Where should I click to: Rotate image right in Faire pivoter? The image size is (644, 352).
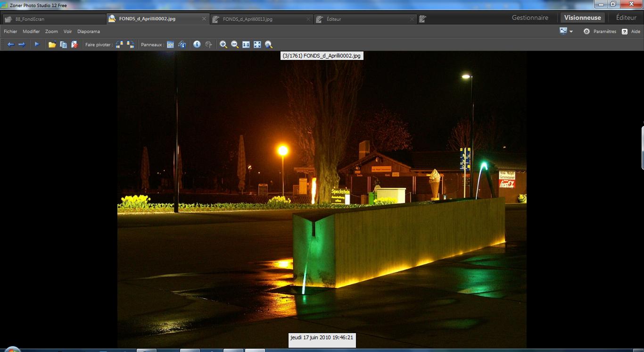131,44
